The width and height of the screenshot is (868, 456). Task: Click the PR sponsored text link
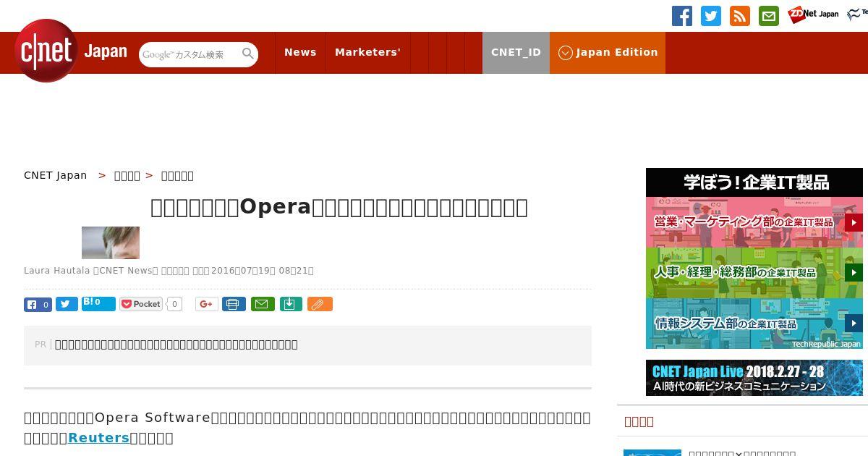(x=176, y=345)
